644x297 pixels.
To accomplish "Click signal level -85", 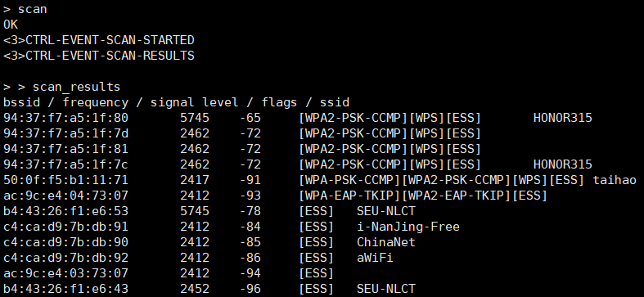I will point(250,242).
